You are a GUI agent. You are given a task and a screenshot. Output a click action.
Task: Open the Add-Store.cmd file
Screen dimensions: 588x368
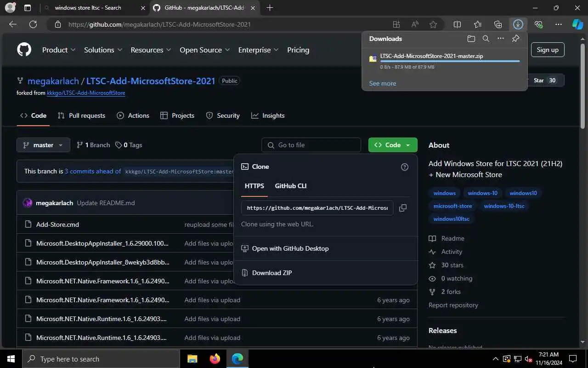point(57,224)
